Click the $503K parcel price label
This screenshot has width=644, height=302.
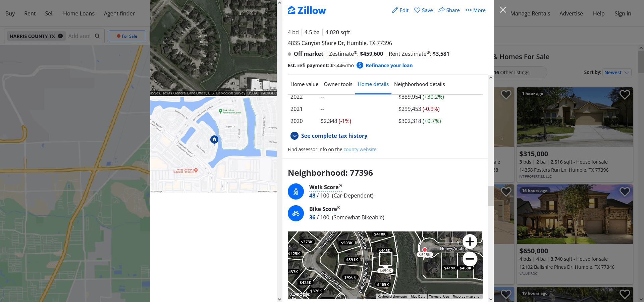tap(347, 243)
